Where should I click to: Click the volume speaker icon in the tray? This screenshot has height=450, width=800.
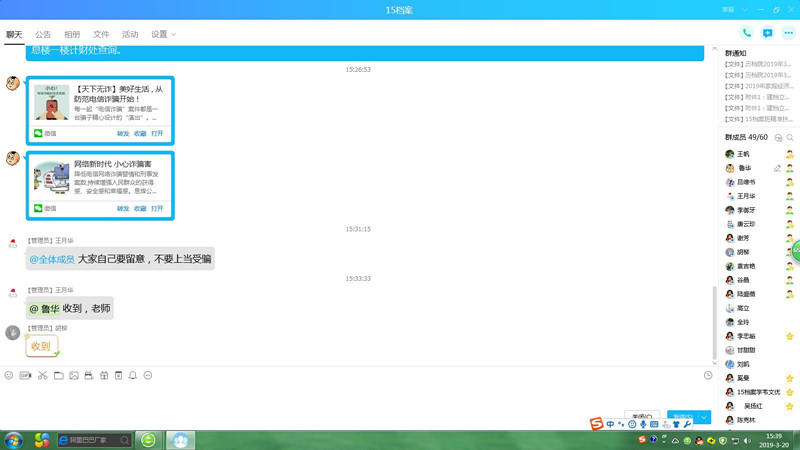click(x=747, y=440)
